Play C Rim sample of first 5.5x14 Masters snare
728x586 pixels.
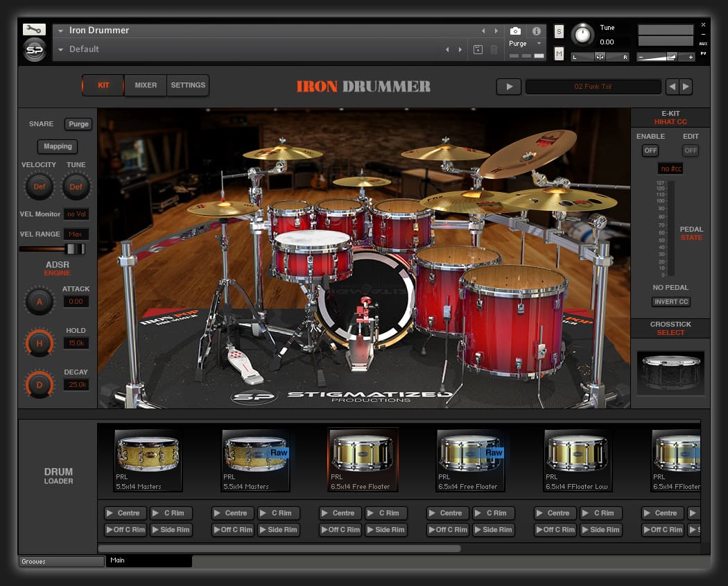[x=171, y=513]
